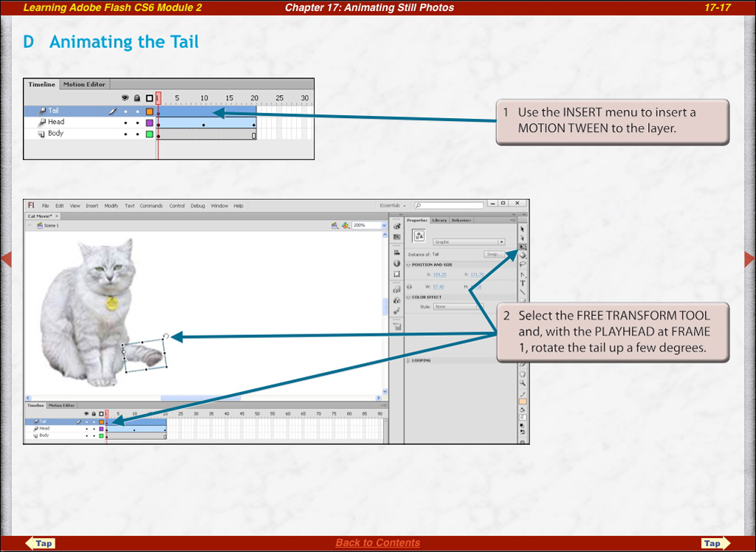Click the red left page arrow
The width and height of the screenshot is (756, 552).
pos(6,259)
